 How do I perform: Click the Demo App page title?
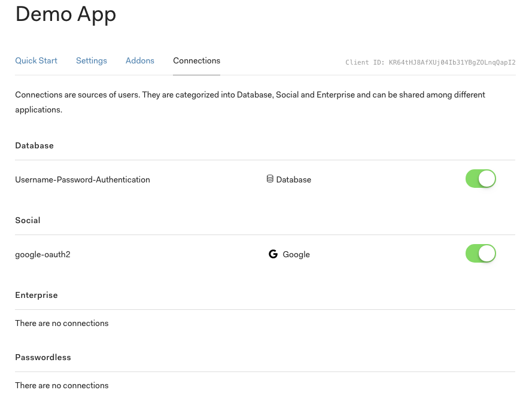pos(66,14)
